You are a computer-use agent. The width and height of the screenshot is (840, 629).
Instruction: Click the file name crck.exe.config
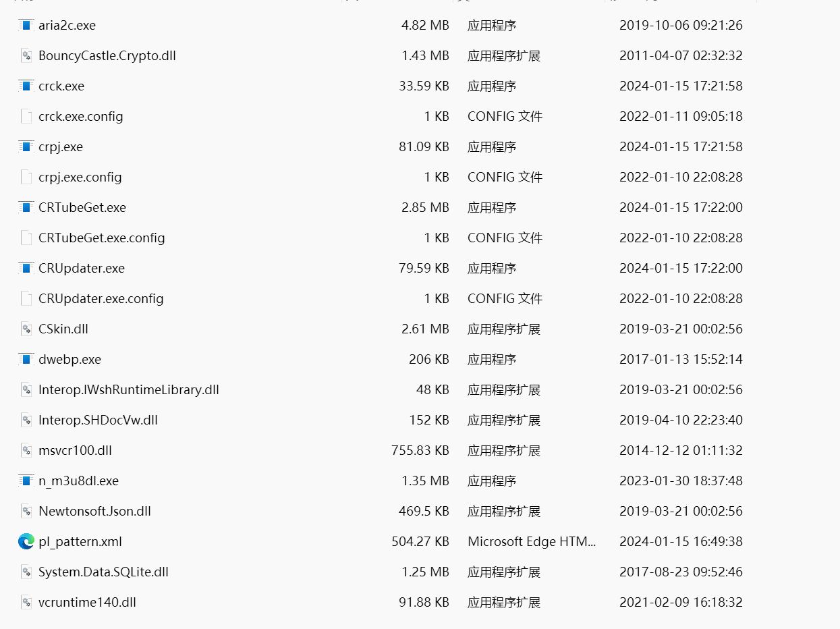pos(81,117)
